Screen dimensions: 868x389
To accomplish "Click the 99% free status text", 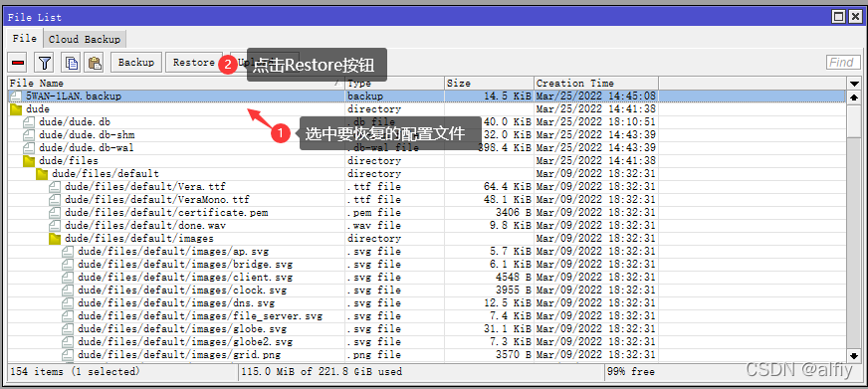I will [631, 372].
